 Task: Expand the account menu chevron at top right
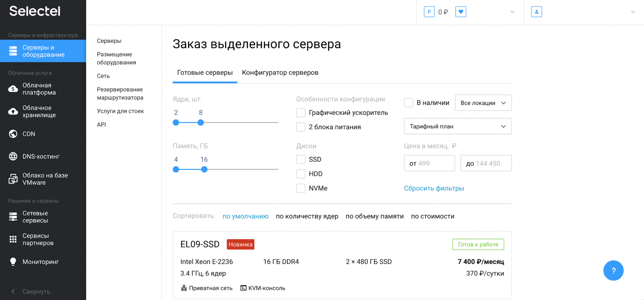(x=633, y=12)
